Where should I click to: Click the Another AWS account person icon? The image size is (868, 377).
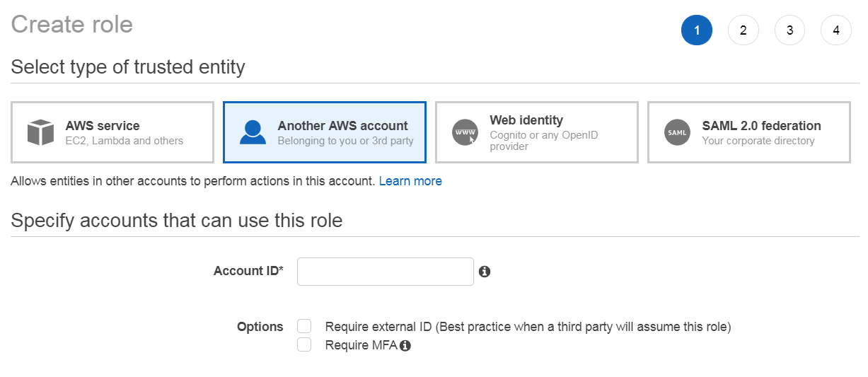[253, 132]
